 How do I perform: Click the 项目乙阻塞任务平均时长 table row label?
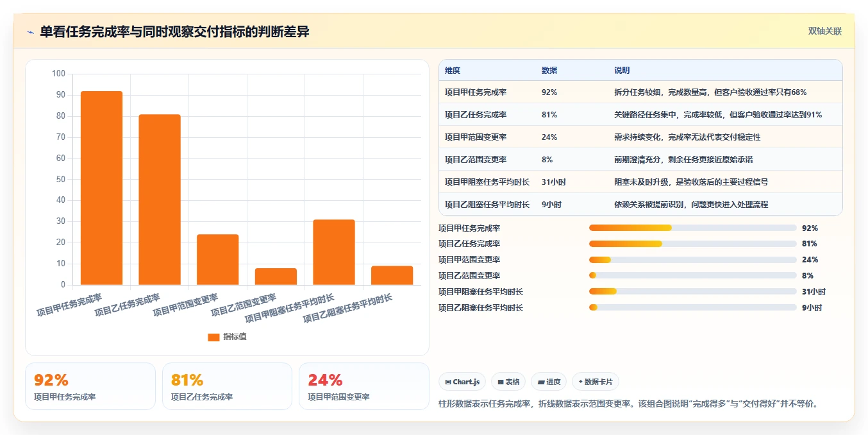pos(487,205)
